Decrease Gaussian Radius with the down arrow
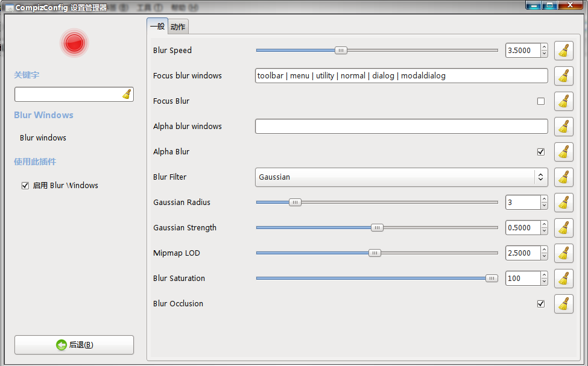The height and width of the screenshot is (366, 588). tap(544, 206)
